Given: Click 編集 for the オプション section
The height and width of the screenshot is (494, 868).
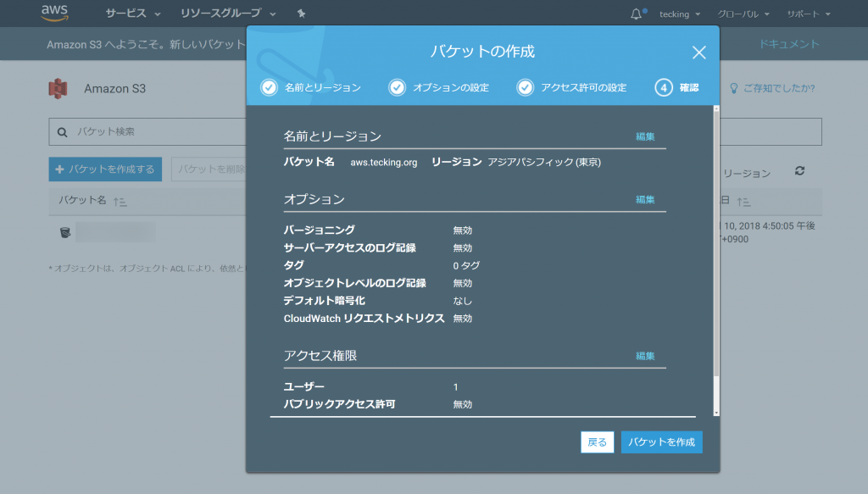Looking at the screenshot, I should click(645, 200).
